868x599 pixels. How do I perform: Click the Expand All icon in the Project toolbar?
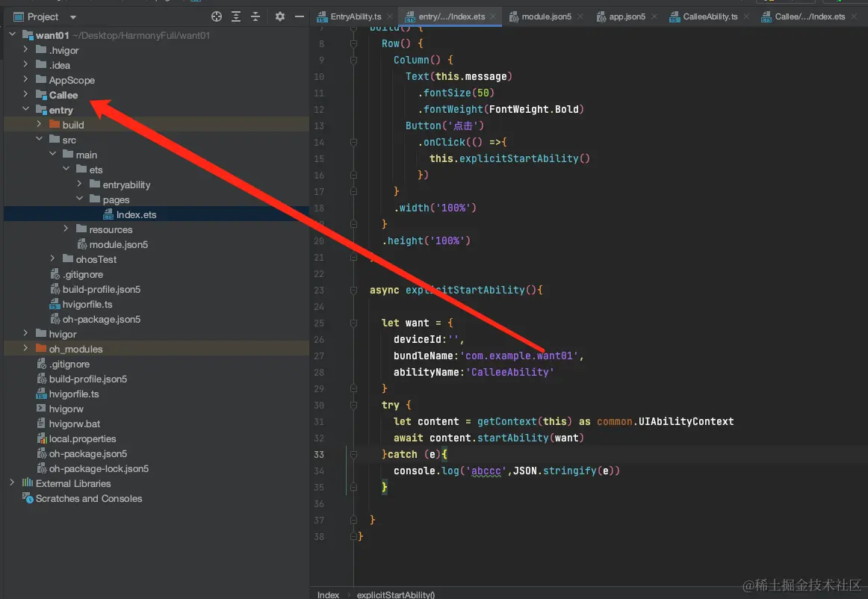click(x=236, y=16)
